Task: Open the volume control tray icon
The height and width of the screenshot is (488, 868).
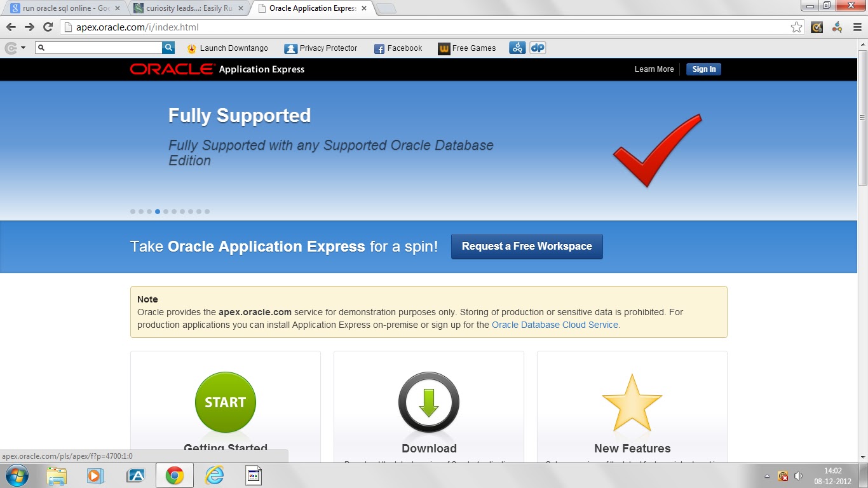Action: click(x=799, y=476)
